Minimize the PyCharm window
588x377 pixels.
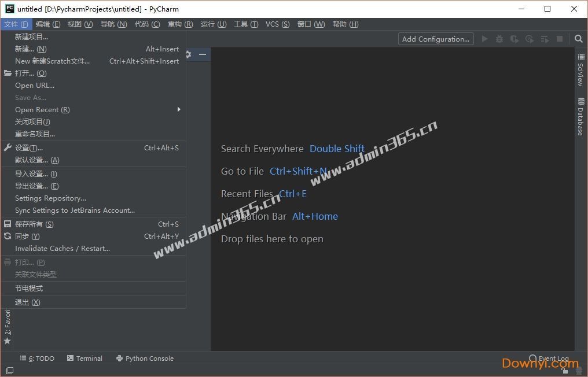point(521,9)
